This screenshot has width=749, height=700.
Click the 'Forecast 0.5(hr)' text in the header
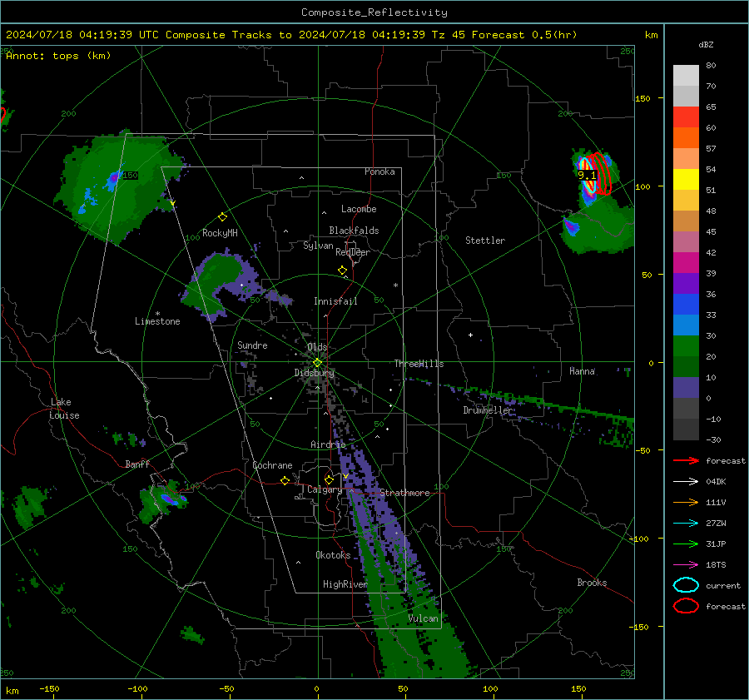pos(524,35)
